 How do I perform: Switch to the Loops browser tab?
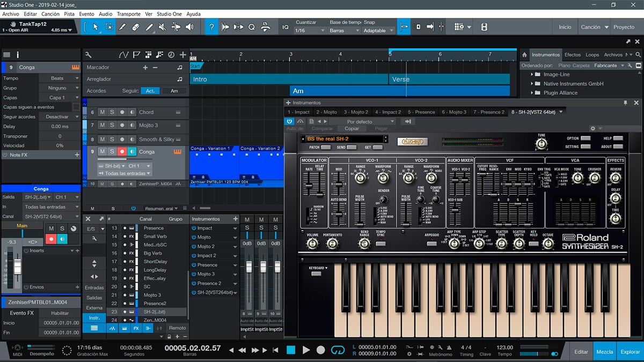(x=592, y=55)
